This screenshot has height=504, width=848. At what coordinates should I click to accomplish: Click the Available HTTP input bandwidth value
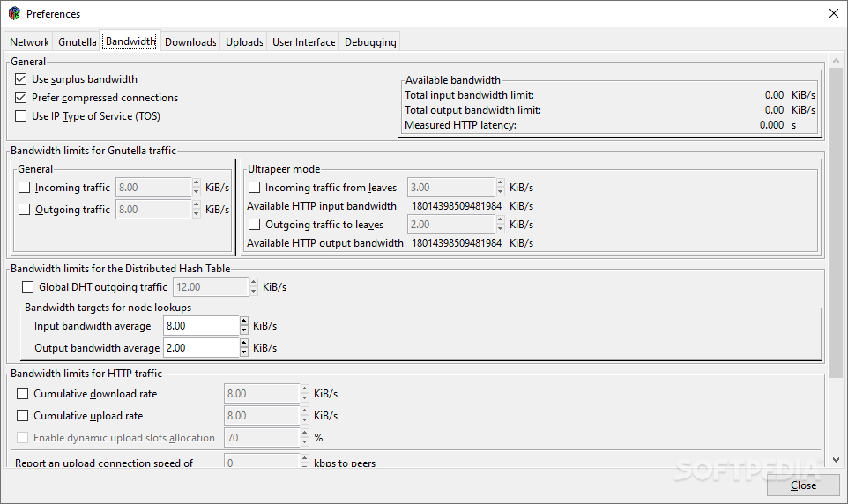click(x=457, y=206)
